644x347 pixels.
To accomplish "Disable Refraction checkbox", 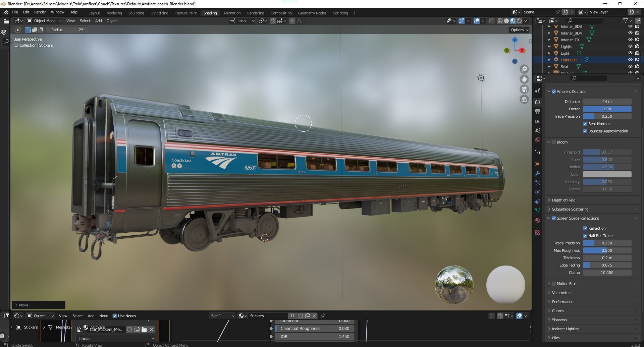I will click(x=585, y=228).
